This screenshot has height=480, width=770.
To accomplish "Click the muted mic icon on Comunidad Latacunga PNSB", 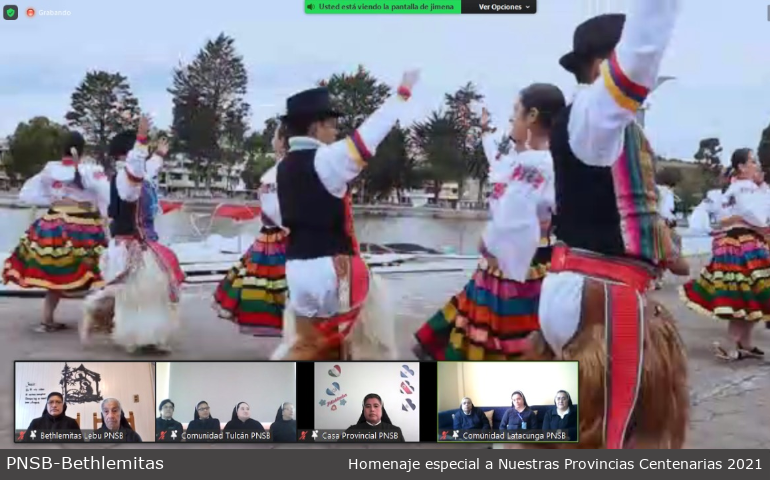I will pos(444,436).
